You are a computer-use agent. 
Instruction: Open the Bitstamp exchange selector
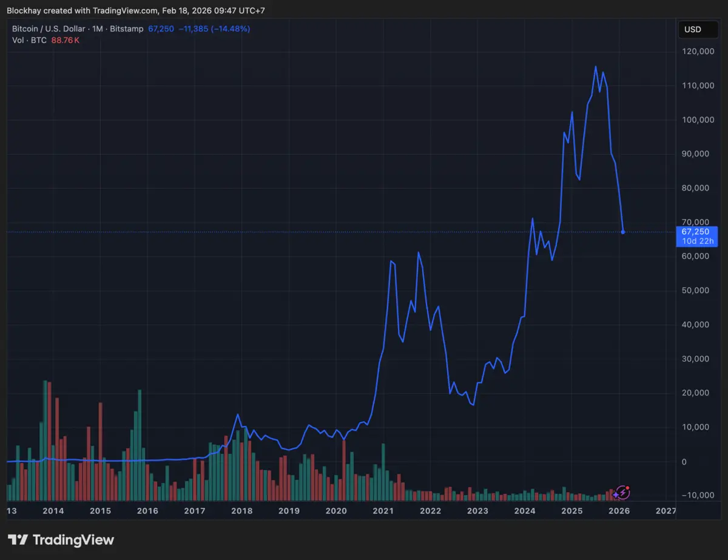pos(126,28)
